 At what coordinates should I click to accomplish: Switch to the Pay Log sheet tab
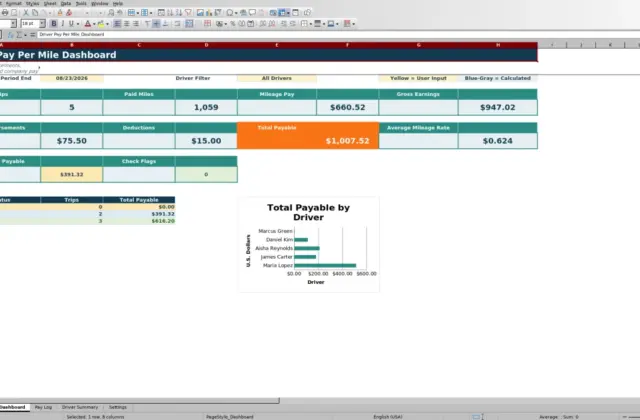click(43, 407)
